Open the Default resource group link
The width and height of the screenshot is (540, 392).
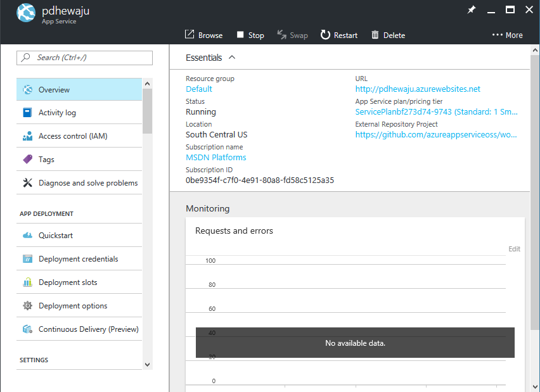pyautogui.click(x=199, y=89)
